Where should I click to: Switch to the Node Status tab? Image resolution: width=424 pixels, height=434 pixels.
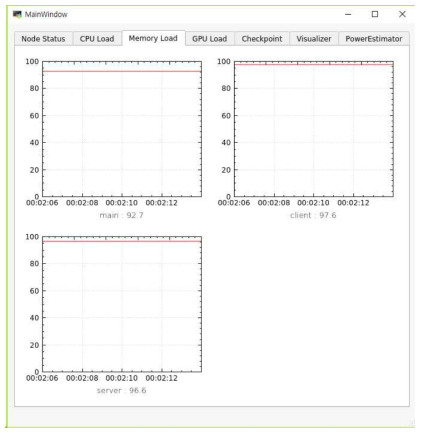pyautogui.click(x=43, y=39)
